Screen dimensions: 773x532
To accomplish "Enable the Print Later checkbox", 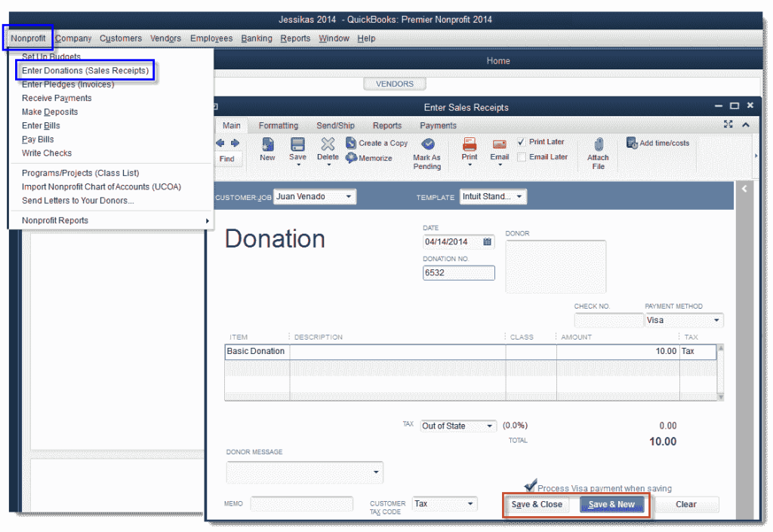I will click(519, 141).
